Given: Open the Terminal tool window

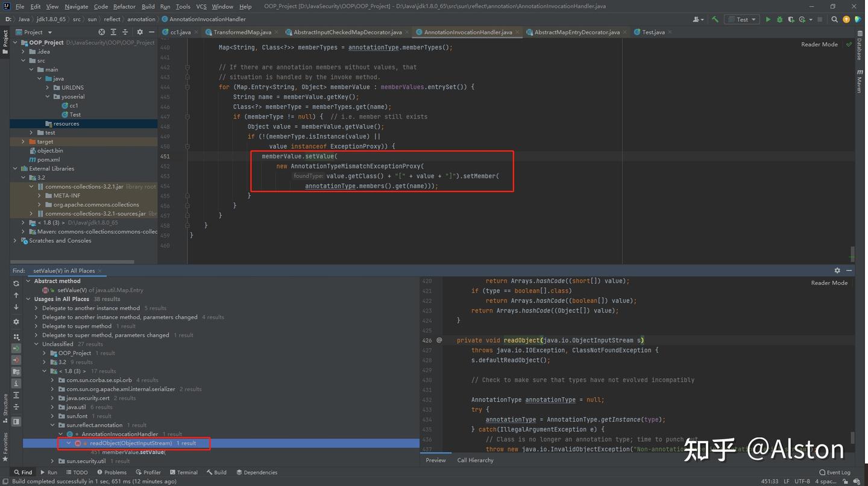Looking at the screenshot, I should tap(183, 472).
